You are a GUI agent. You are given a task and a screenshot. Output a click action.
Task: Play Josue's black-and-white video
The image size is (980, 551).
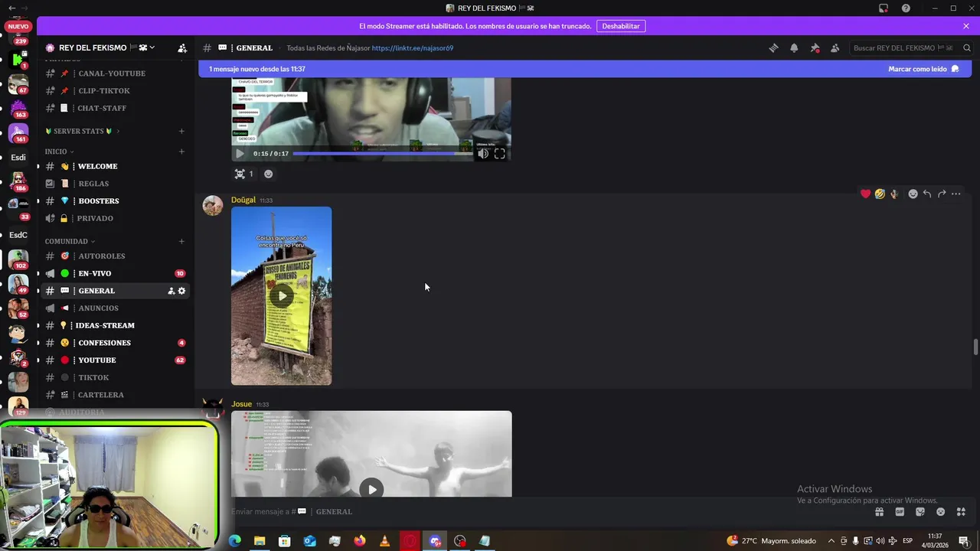pyautogui.click(x=371, y=489)
